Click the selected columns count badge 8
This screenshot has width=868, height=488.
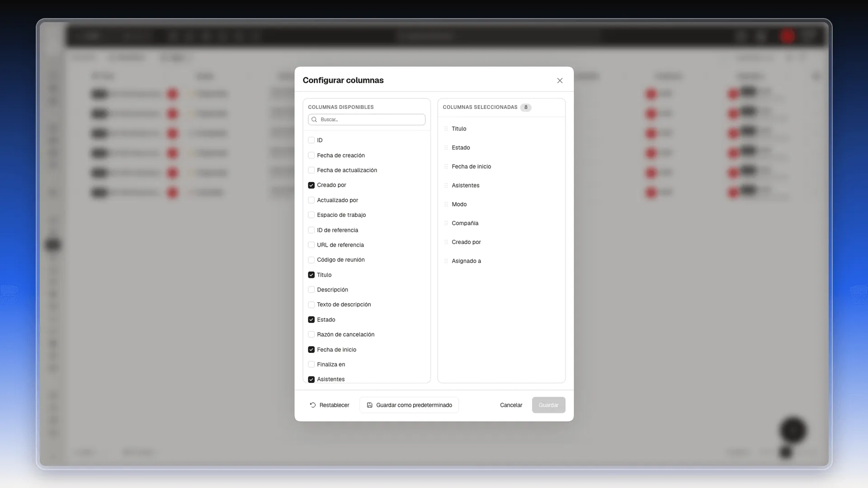coord(526,108)
